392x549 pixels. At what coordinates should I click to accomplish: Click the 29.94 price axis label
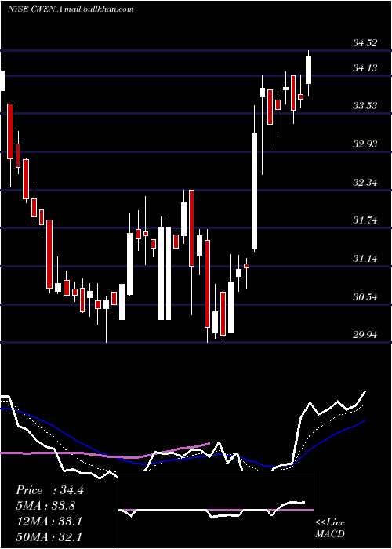365,335
